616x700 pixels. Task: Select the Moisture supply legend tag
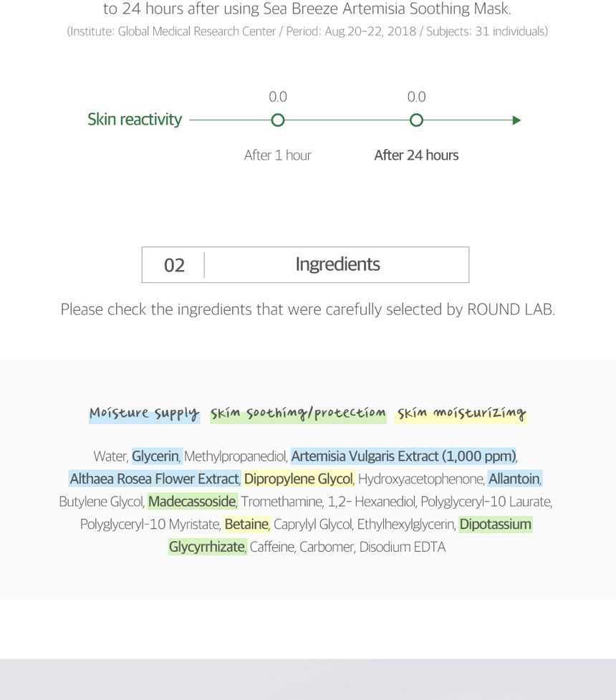[144, 414]
